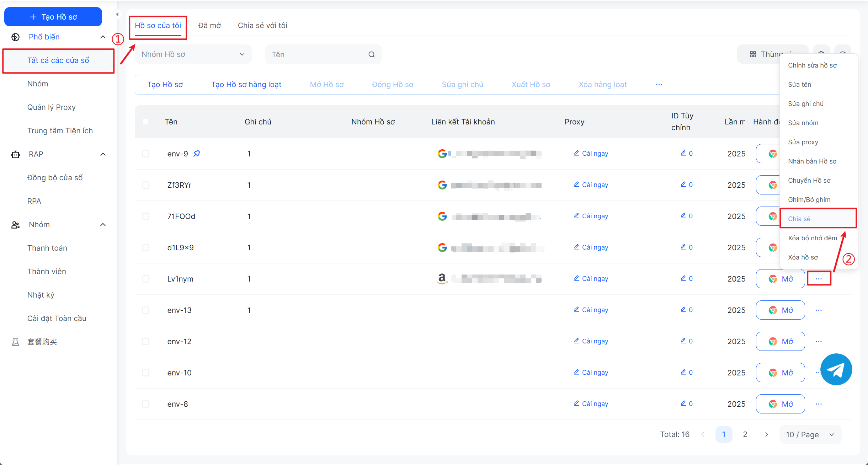Viewport: 868px width, 465px height.
Task: Click the toolbar overflow dots after Xóa hàng loạt
Action: point(659,84)
